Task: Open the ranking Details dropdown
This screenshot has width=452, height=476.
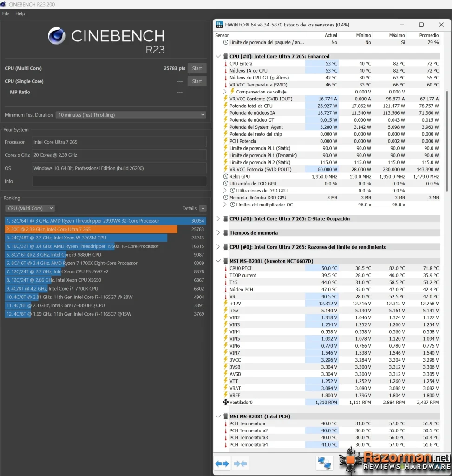Action: [203, 208]
